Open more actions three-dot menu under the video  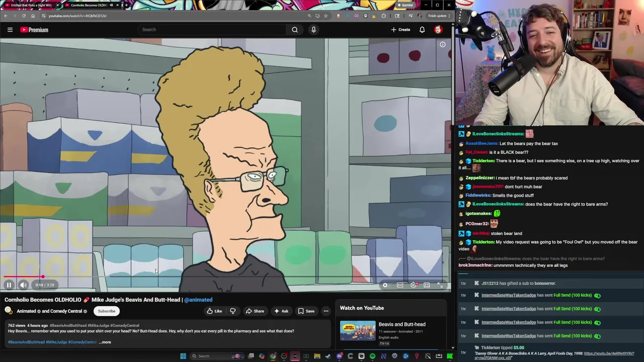(326, 311)
